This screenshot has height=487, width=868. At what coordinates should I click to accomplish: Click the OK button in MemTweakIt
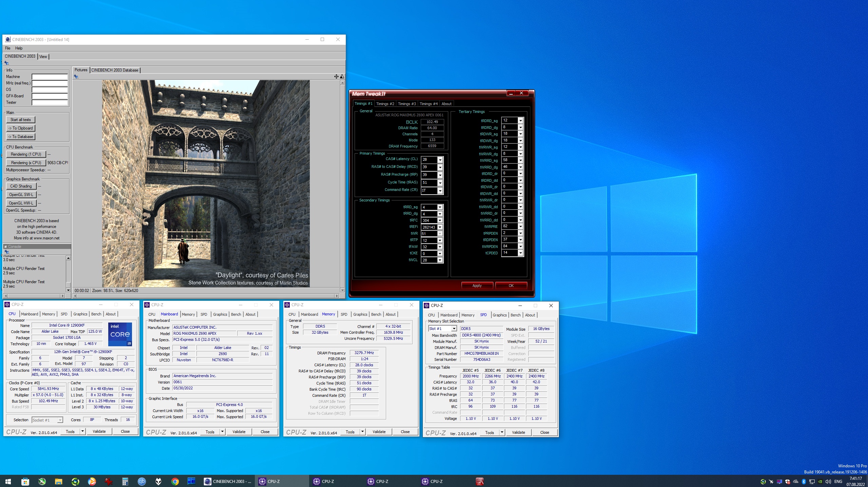(x=511, y=286)
